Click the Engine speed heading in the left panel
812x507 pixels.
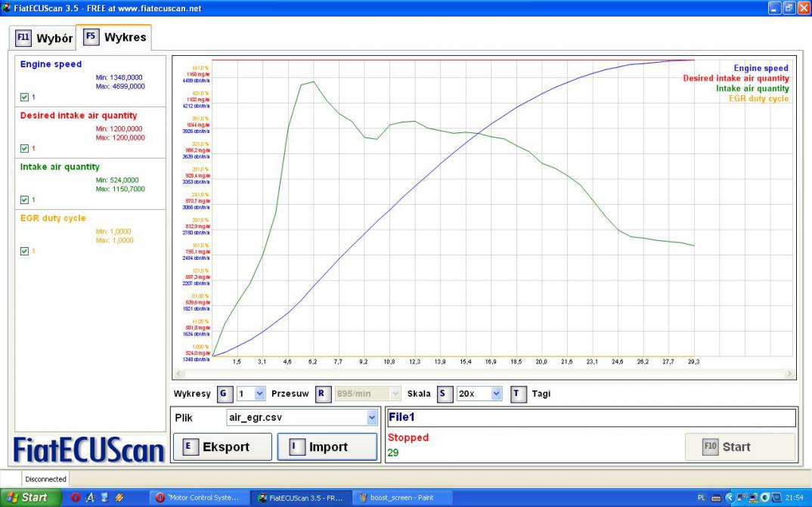pos(51,64)
